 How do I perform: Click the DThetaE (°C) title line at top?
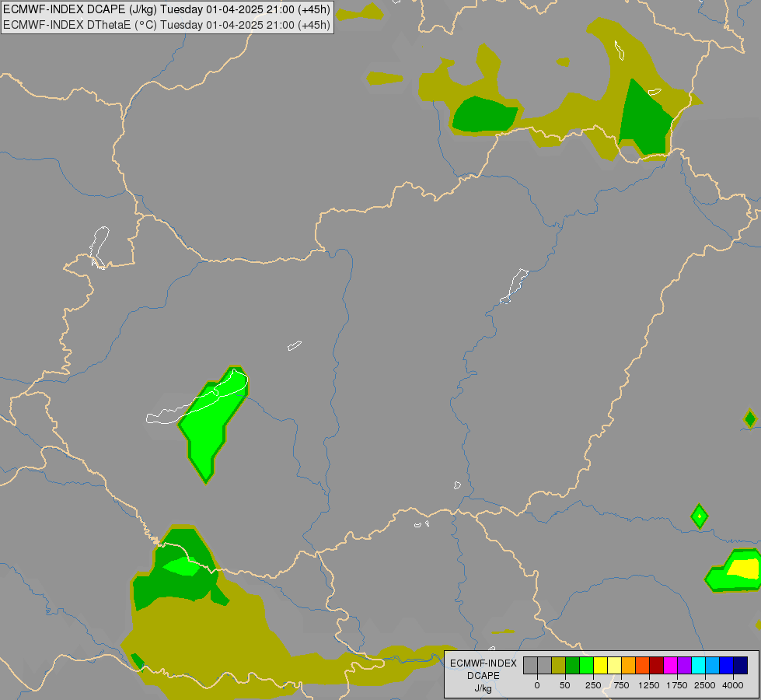(166, 25)
